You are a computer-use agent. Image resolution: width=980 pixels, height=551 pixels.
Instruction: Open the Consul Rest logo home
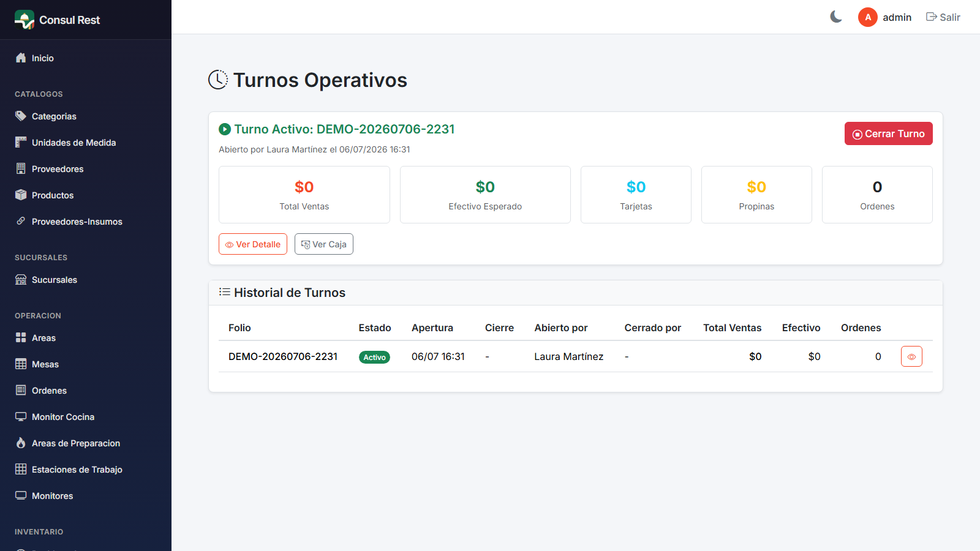click(58, 20)
